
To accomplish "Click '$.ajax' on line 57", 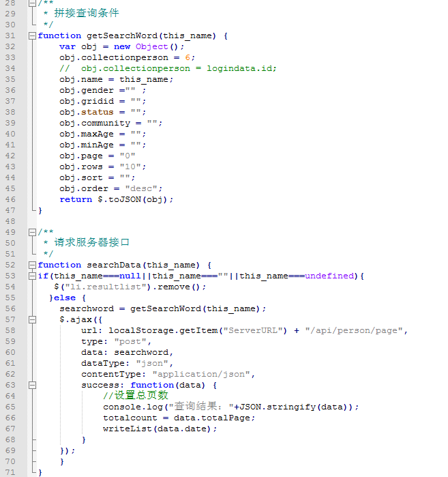I will [x=76, y=320].
